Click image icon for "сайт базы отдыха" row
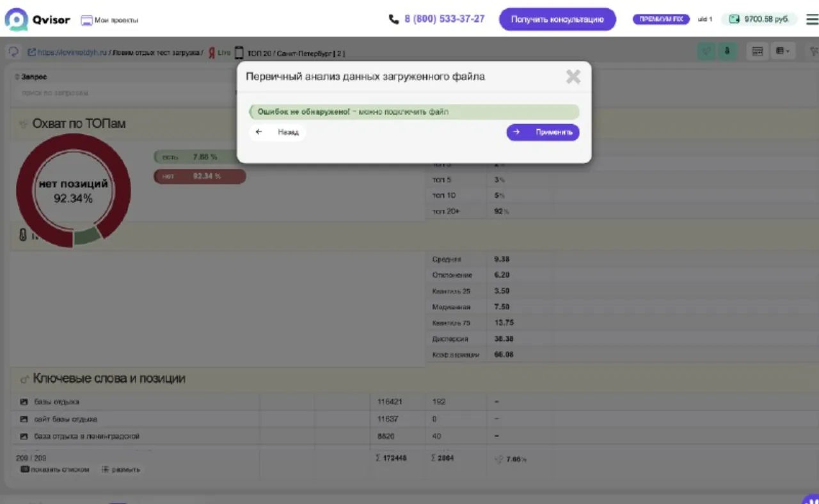Screen dimensions: 819x504 24,419
